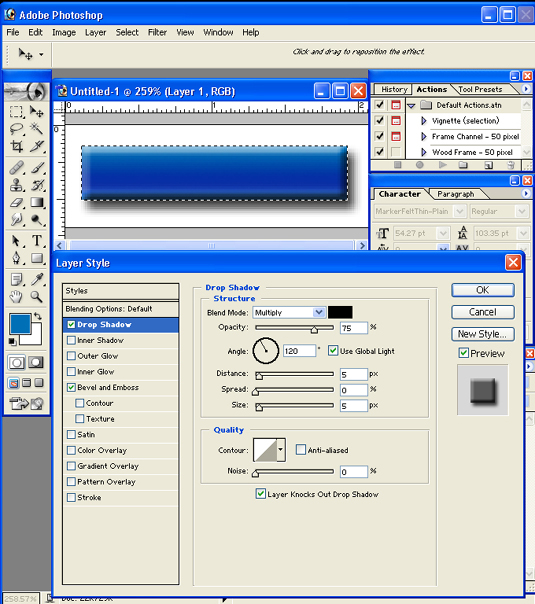This screenshot has height=604, width=535.
Task: Open the Filter menu
Action: click(x=157, y=33)
